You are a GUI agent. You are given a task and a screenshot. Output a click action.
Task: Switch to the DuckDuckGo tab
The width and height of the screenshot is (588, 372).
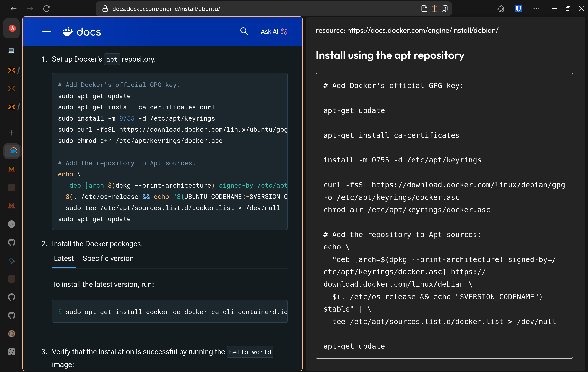[11, 334]
